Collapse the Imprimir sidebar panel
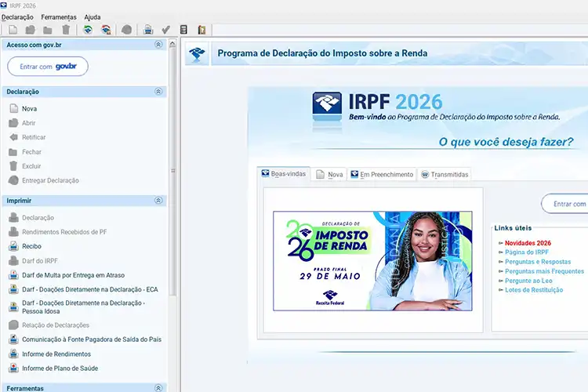Screen dimensions: 588x392 158,201
